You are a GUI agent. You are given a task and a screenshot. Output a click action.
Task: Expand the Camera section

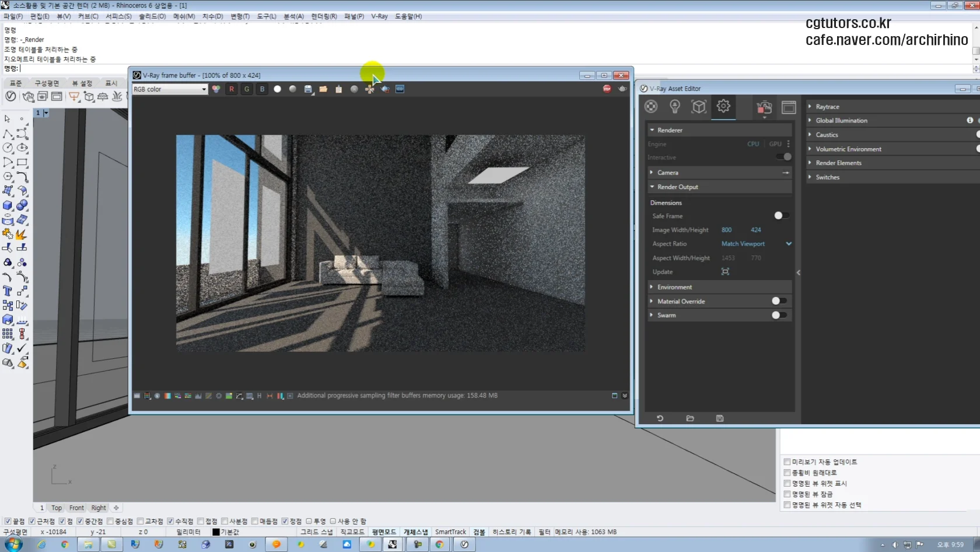tap(719, 173)
